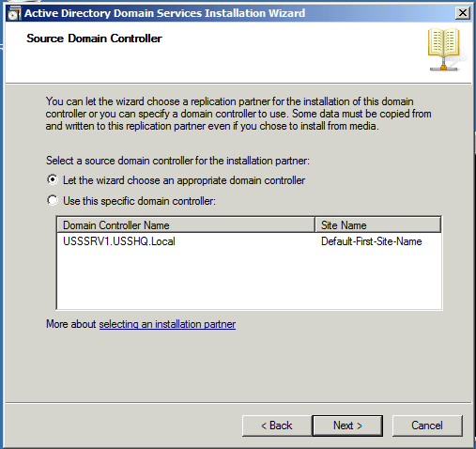476x449 pixels.
Task: Click the "Let the wizard choose an appropriate domain controller" label text
Action: coord(184,180)
